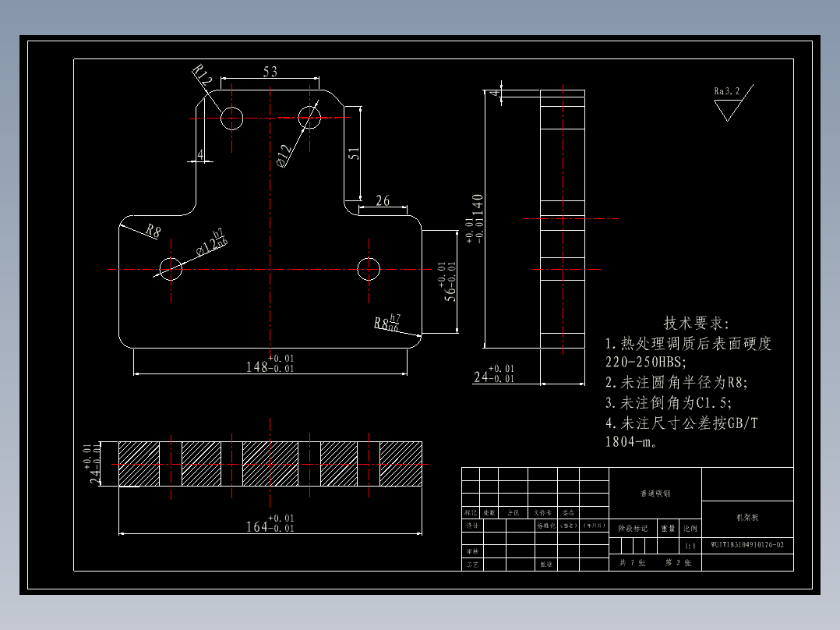Click the note line 1.热处理调质后表面硬度

coord(688,344)
